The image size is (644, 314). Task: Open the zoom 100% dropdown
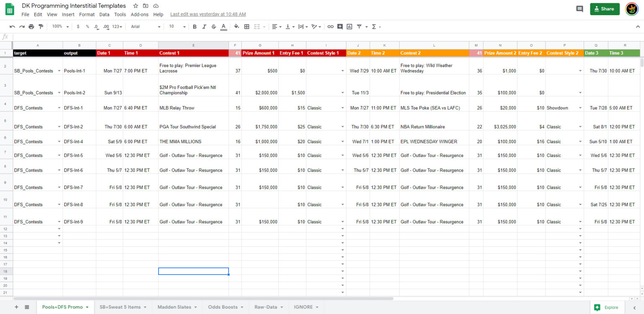click(60, 26)
